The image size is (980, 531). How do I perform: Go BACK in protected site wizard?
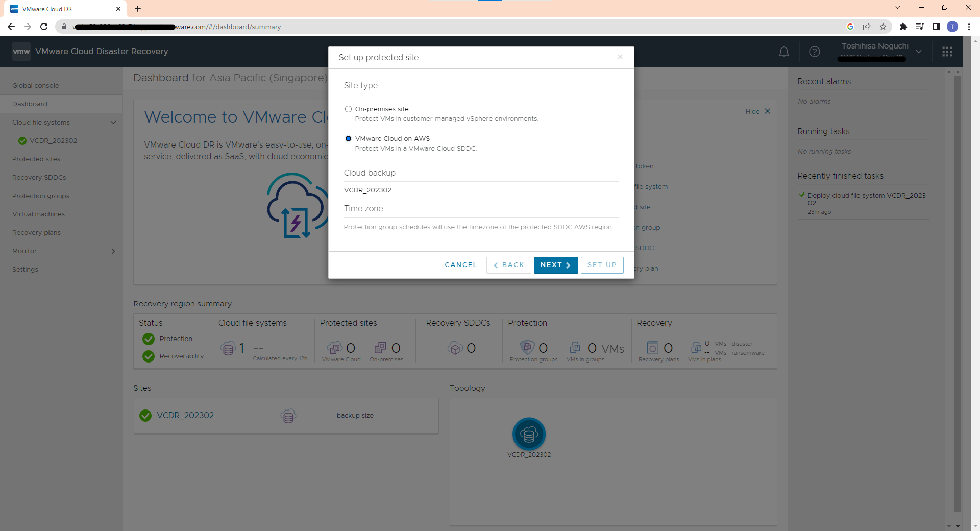pyautogui.click(x=509, y=265)
